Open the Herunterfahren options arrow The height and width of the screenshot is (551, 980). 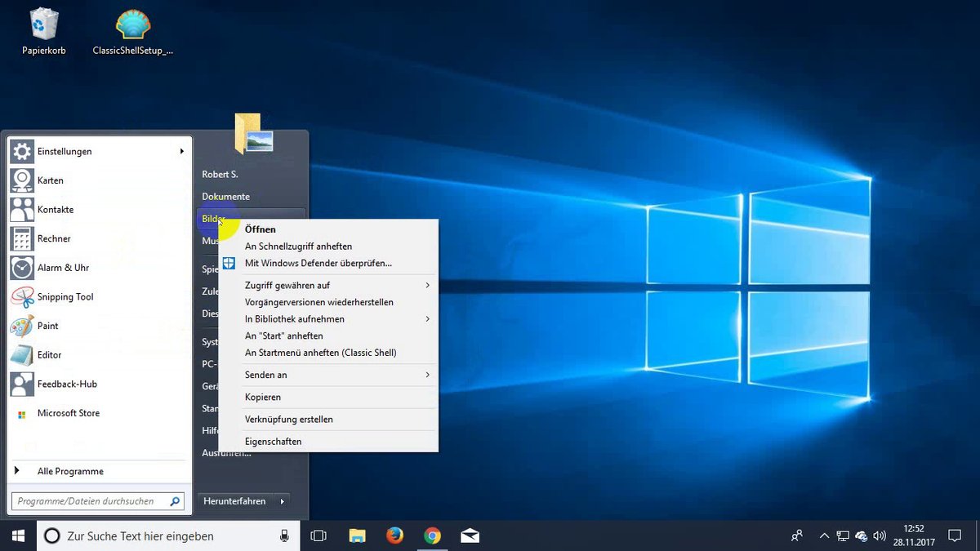pyautogui.click(x=281, y=501)
